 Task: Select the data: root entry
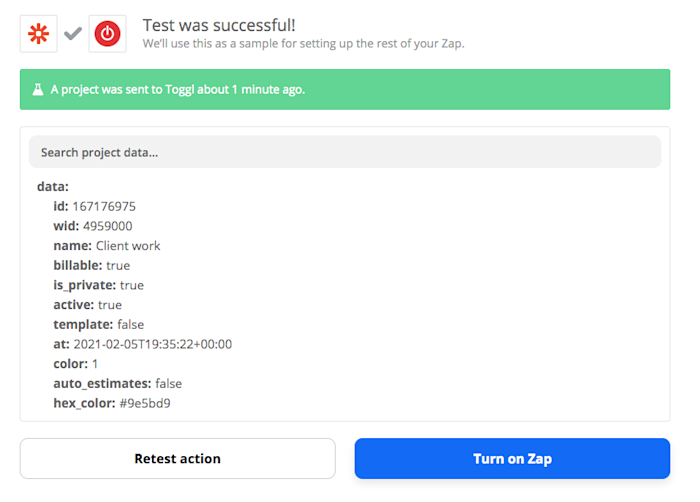click(52, 186)
